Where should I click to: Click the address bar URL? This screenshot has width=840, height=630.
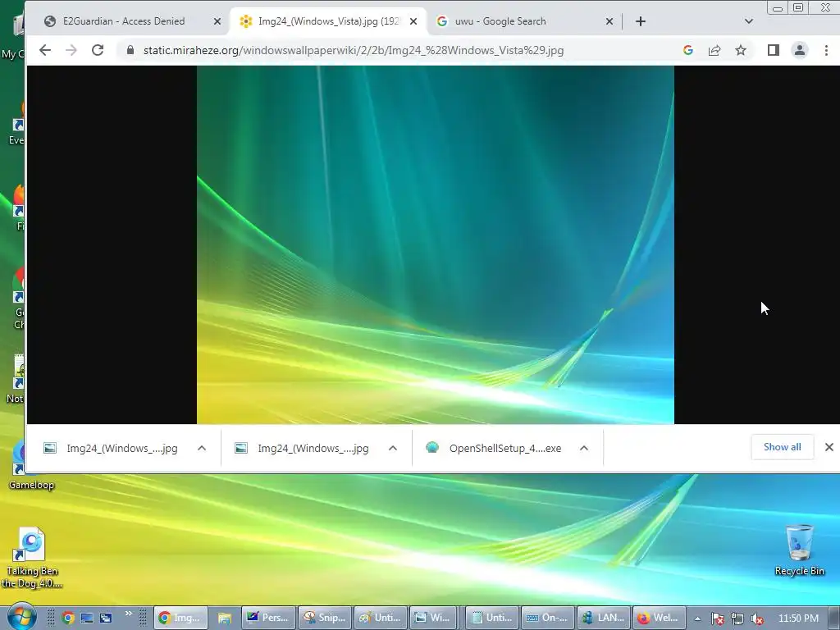click(354, 50)
